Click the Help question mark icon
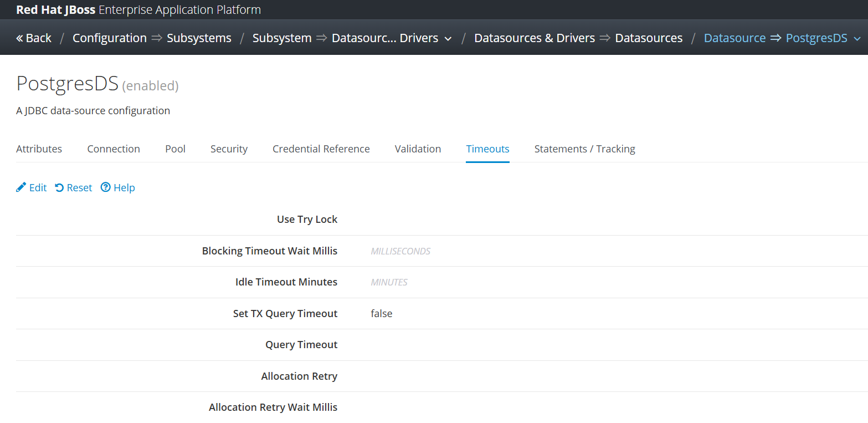868x423 pixels. (105, 187)
